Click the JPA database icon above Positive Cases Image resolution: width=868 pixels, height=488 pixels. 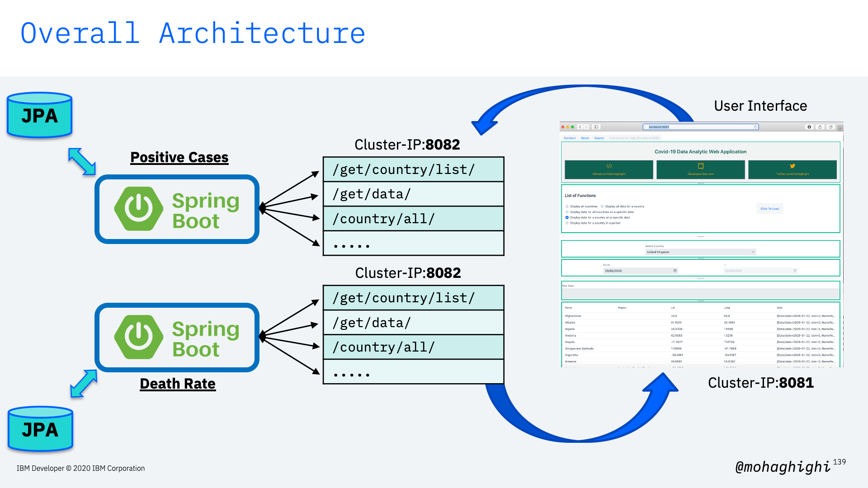coord(40,115)
